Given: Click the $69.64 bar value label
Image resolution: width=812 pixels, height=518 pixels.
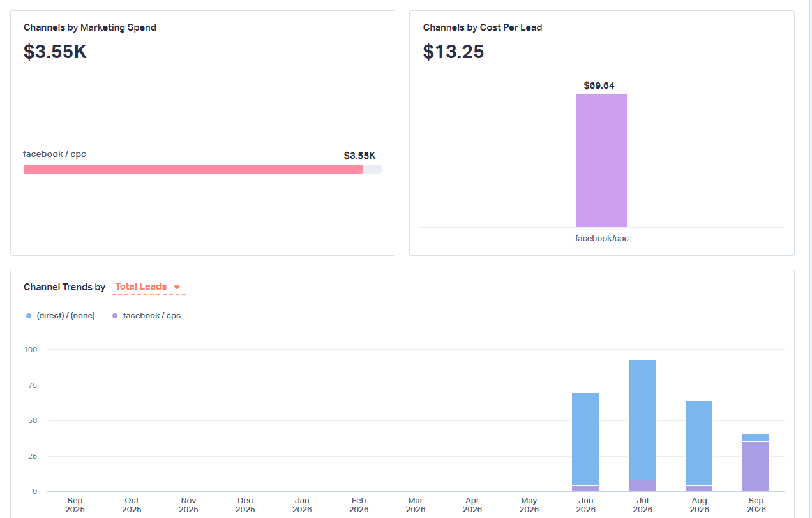Looking at the screenshot, I should pos(599,85).
